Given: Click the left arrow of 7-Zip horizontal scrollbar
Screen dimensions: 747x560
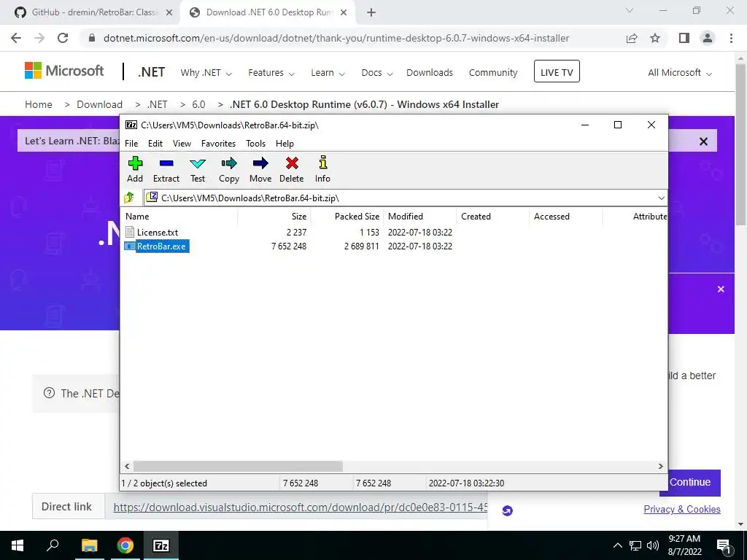Looking at the screenshot, I should 127,466.
